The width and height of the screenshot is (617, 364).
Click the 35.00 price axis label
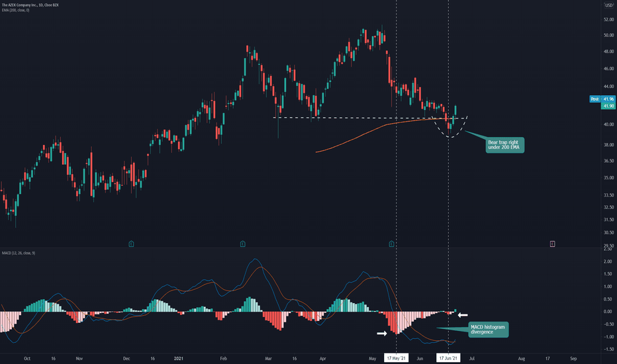pos(608,178)
